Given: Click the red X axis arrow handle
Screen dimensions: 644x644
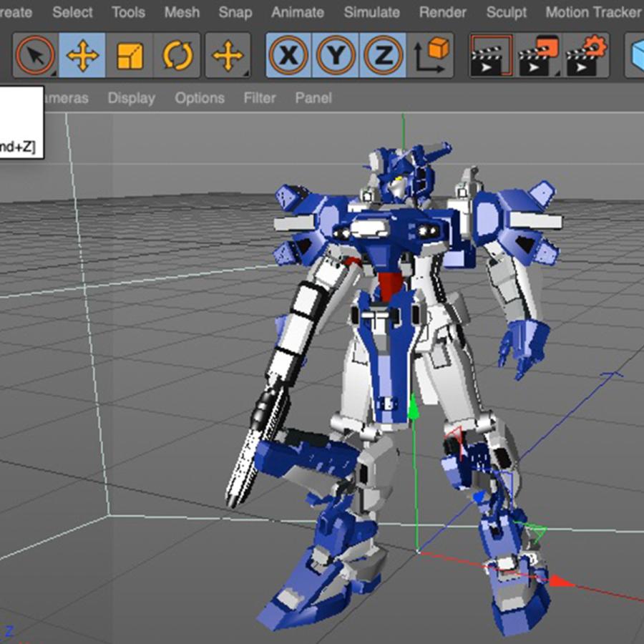Looking at the screenshot, I should (x=561, y=582).
